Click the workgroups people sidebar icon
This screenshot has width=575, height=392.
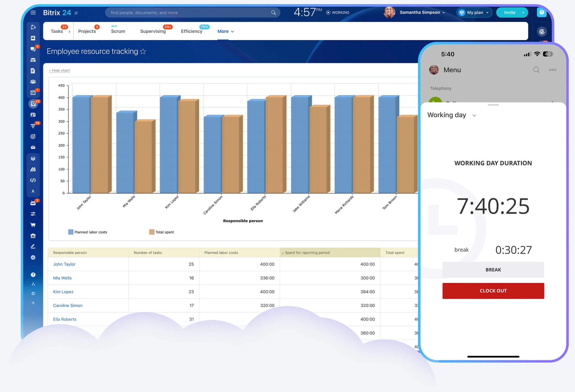click(33, 81)
